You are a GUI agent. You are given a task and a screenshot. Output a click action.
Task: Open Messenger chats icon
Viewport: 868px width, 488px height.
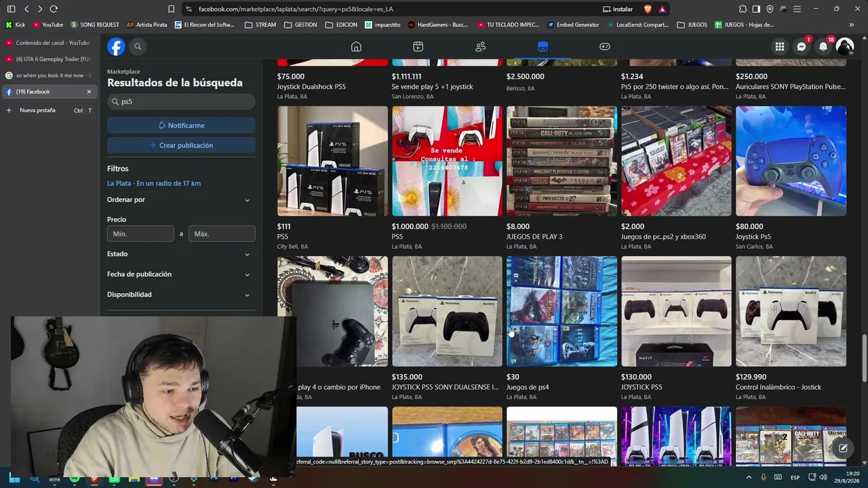(802, 47)
